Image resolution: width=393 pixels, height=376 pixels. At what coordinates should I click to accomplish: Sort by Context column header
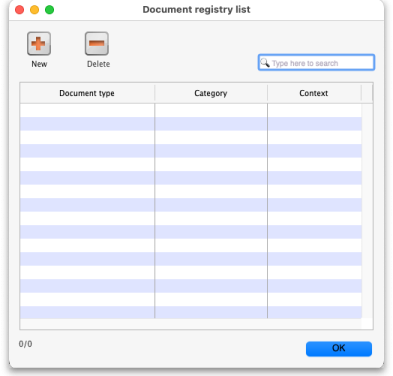314,93
